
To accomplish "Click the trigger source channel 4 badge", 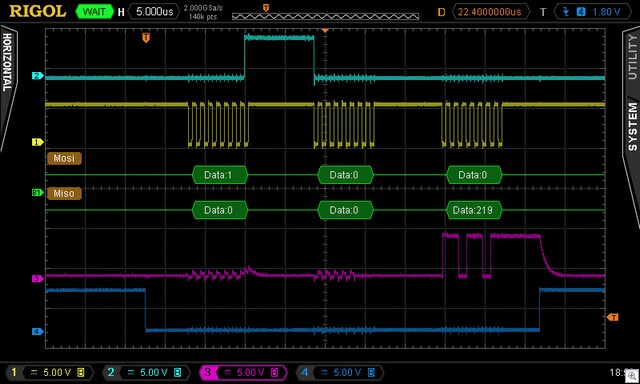I will point(580,12).
